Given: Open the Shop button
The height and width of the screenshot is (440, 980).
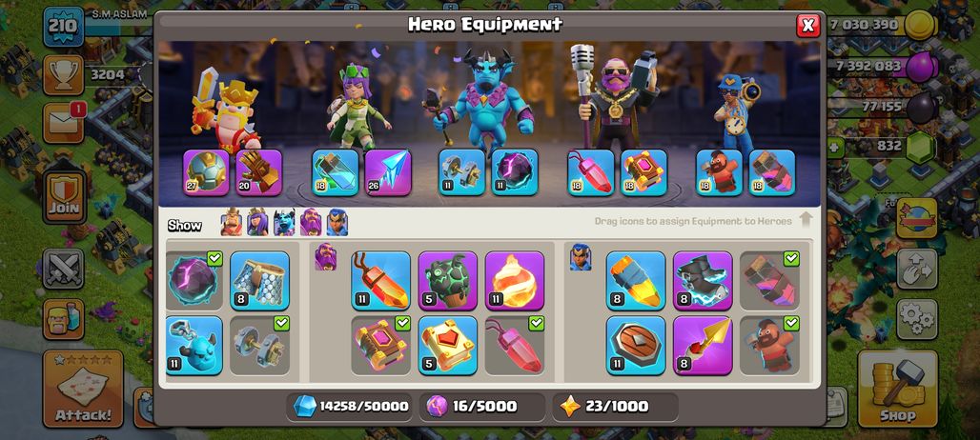Looking at the screenshot, I should click(897, 389).
